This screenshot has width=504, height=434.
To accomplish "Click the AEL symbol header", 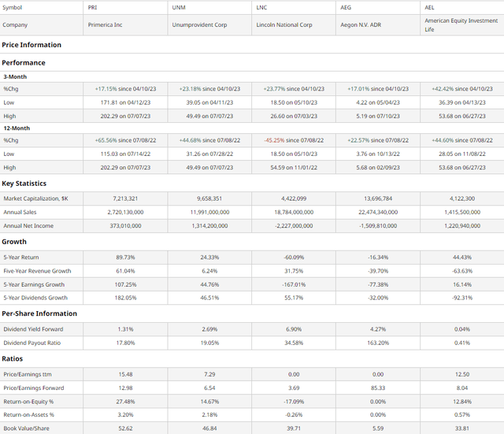I will tap(429, 7).
